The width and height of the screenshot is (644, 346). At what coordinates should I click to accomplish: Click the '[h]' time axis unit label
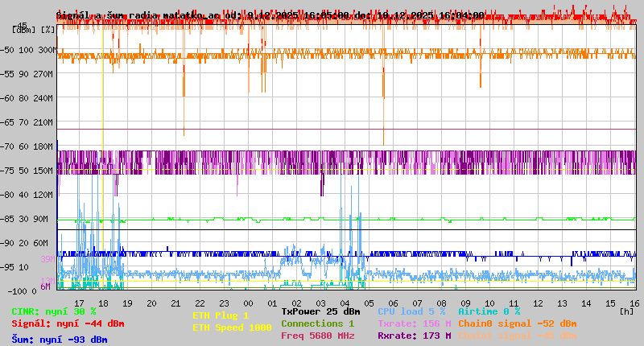point(626,311)
